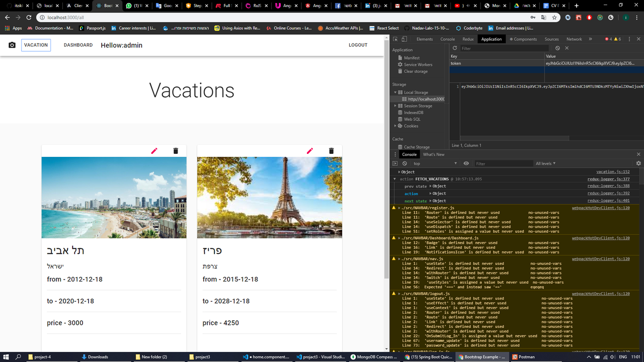Image resolution: width=644 pixels, height=362 pixels.
Task: Click the camera icon next to VACATION logo
Action: [x=12, y=45]
